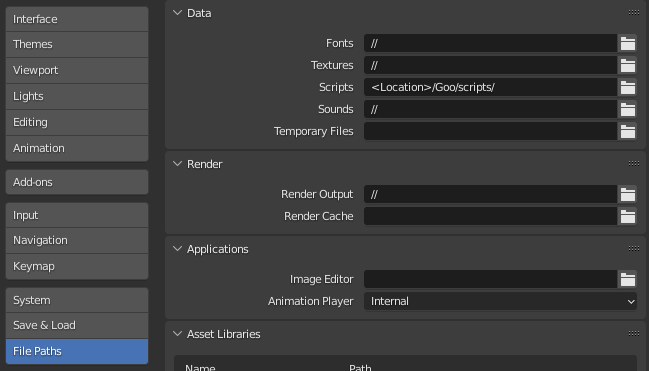Browse for Textures directory using folder icon
Screen dimensions: 649x371
point(627,65)
